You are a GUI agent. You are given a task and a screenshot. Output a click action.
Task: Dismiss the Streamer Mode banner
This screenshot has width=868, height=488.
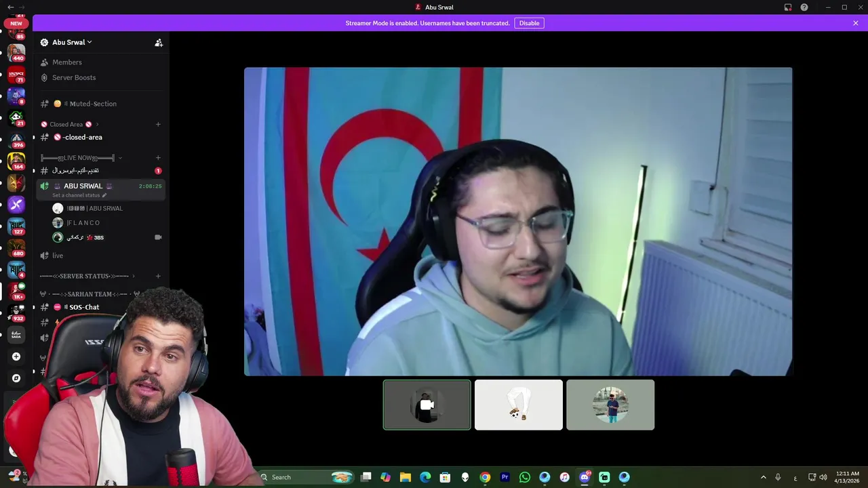click(856, 23)
